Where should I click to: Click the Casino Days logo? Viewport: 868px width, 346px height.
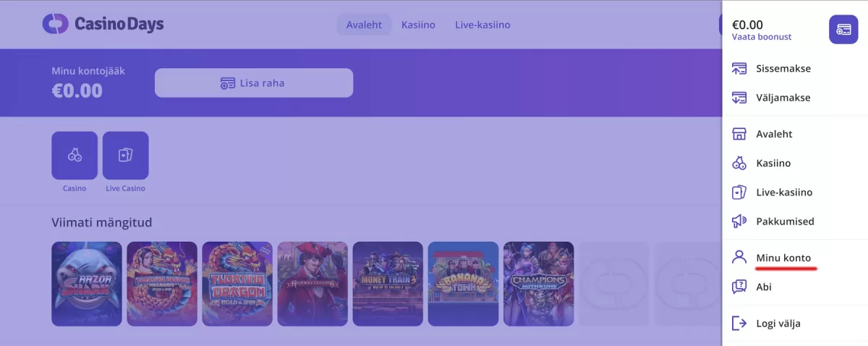tap(103, 24)
